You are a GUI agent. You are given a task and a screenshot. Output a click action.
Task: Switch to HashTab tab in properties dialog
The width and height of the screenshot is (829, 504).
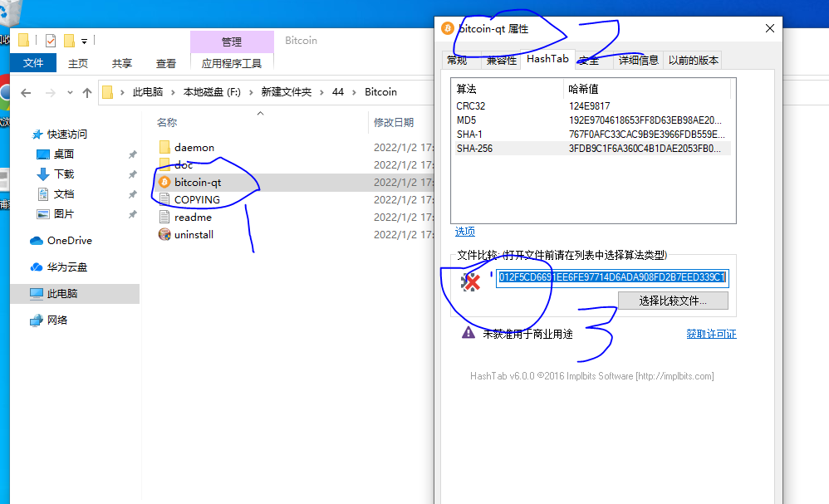point(547,59)
